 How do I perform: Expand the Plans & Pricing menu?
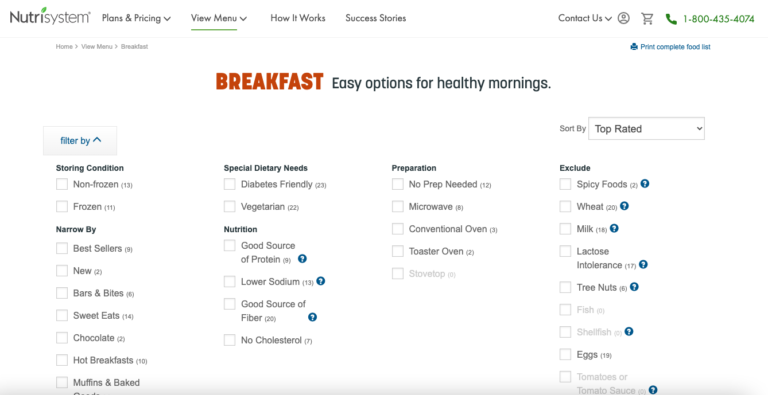[x=136, y=18]
